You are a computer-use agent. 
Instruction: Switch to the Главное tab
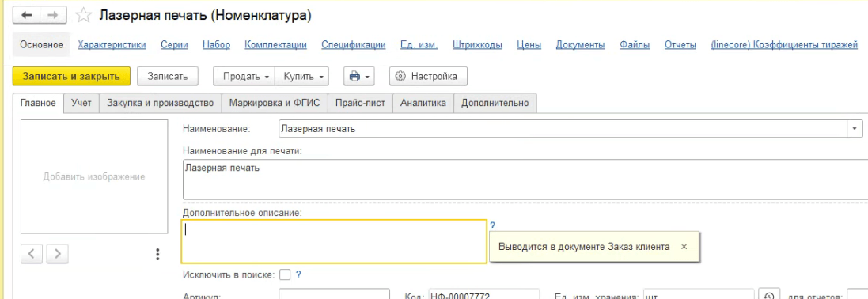click(x=38, y=103)
